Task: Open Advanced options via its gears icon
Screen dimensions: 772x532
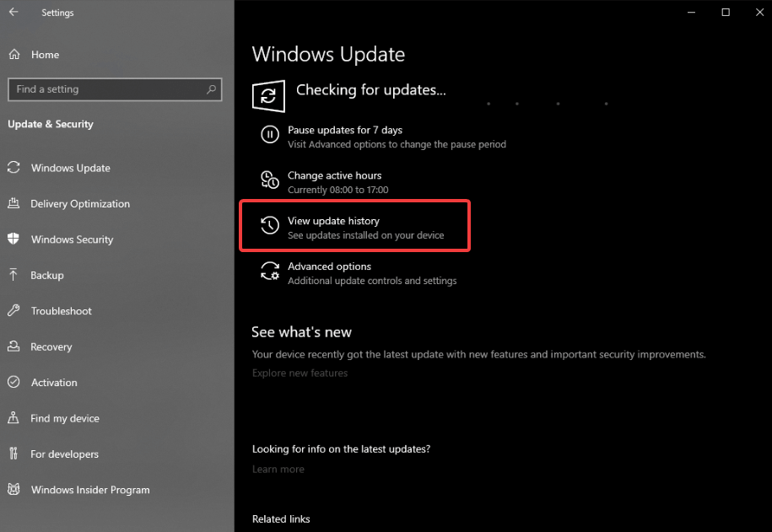Action: pos(269,271)
